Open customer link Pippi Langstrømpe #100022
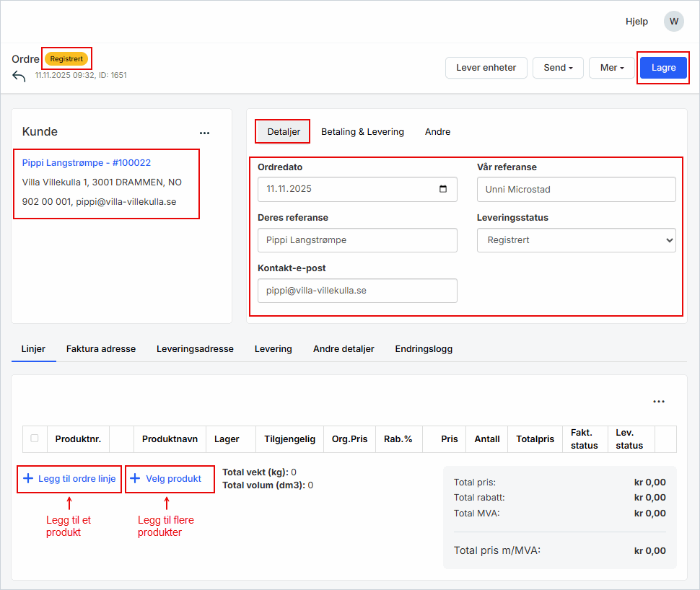 click(x=87, y=163)
